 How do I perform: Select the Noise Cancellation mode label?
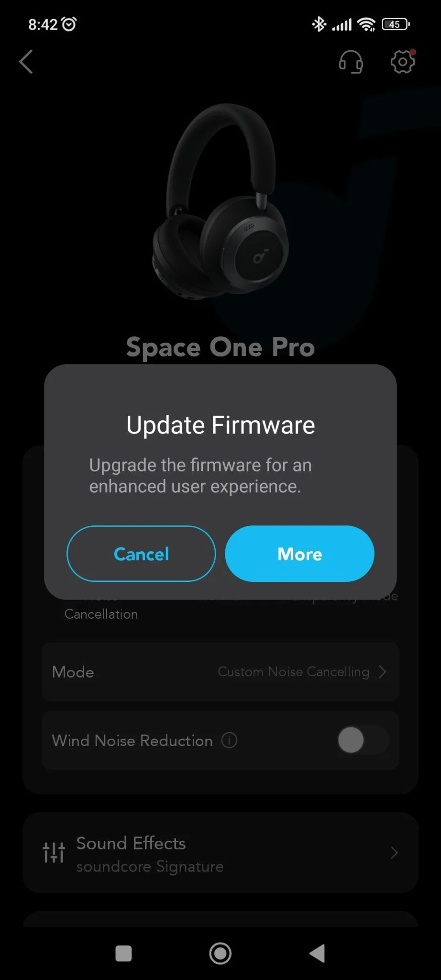pyautogui.click(x=101, y=614)
